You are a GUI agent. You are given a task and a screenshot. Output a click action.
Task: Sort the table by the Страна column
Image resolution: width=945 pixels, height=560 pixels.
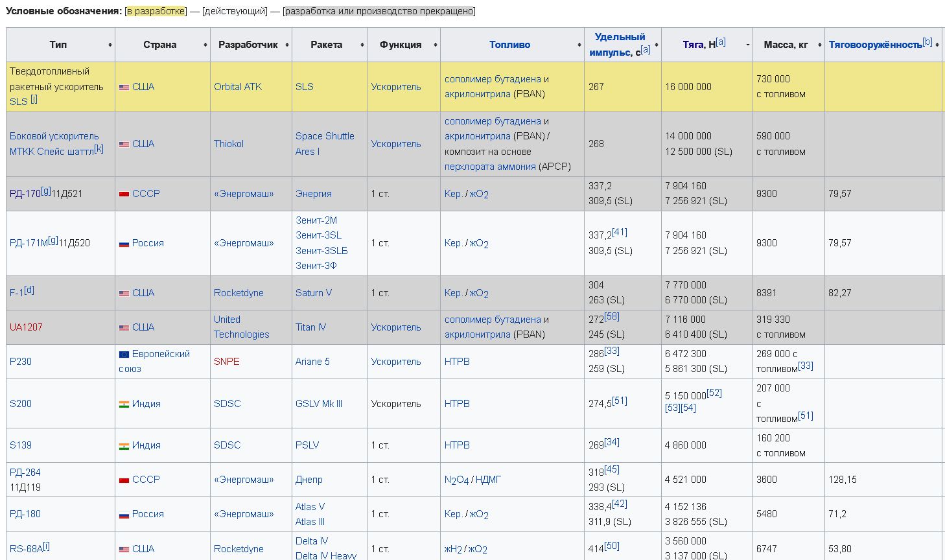coord(160,45)
